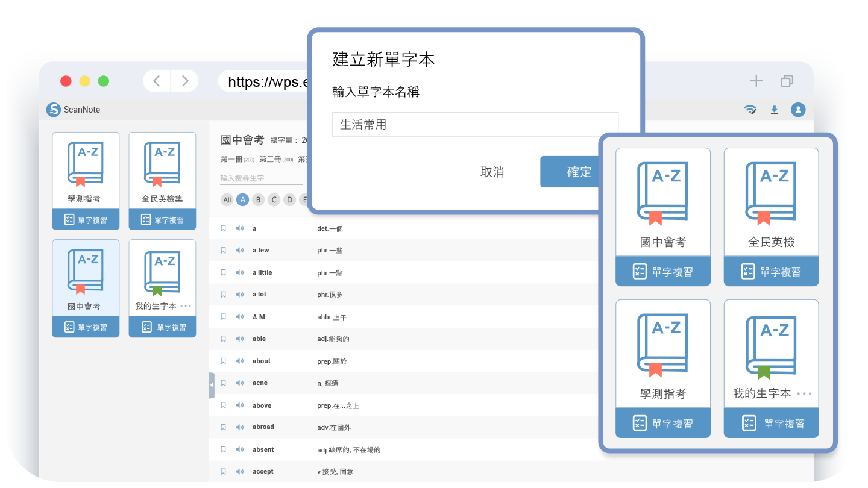Image resolution: width=868 pixels, height=488 pixels.
Task: Click the ScanNote logo icon
Action: (x=54, y=110)
